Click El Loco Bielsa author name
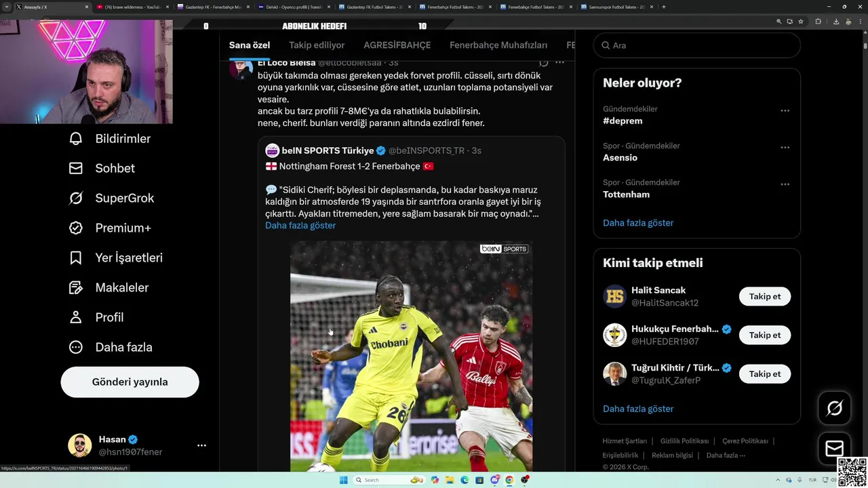Viewport: 868px width, 488px height. click(286, 62)
